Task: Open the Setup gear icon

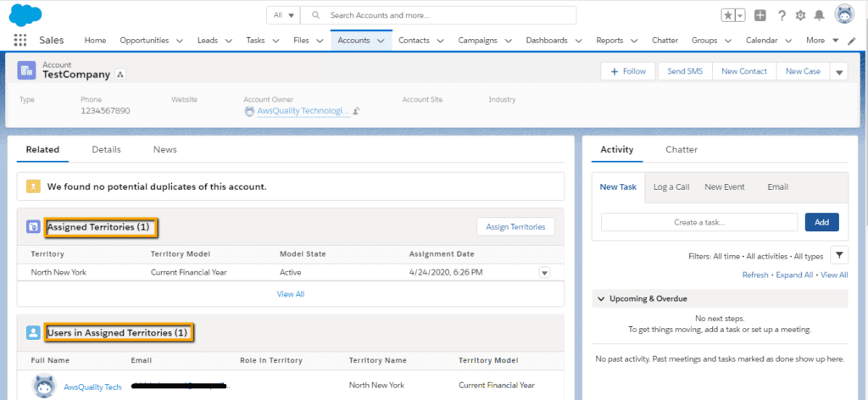Action: 800,15
